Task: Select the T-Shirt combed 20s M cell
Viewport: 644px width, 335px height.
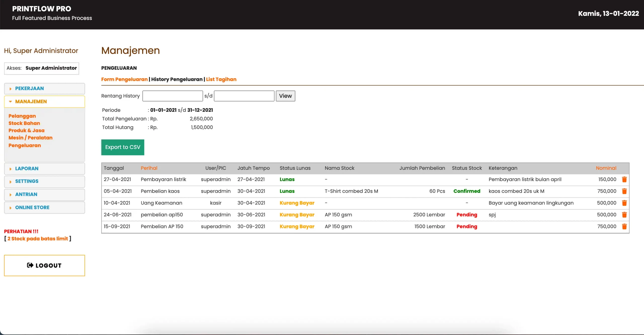Action: coord(351,191)
